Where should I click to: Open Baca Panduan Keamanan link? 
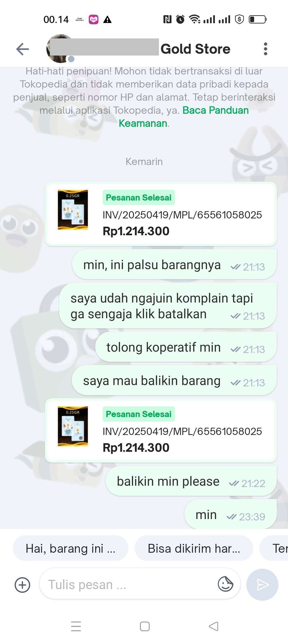pos(184,117)
